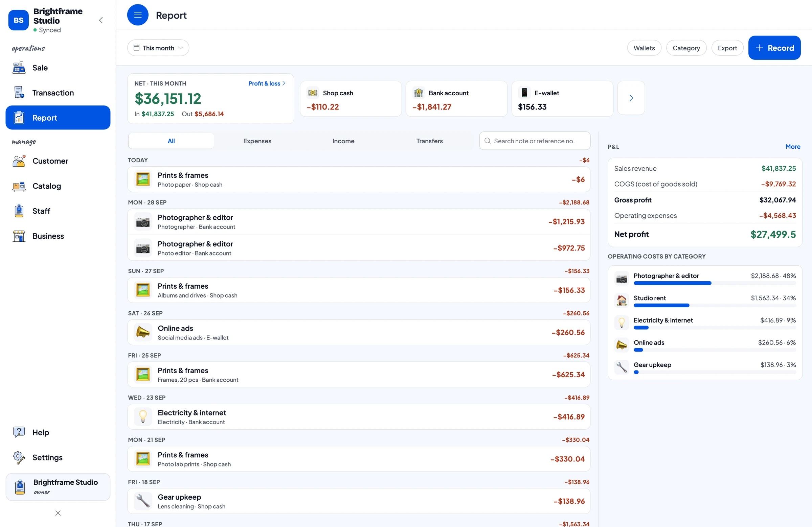Click the Photographer & editor cost progress bar
Screen dimensions: 812x527
[715, 283]
